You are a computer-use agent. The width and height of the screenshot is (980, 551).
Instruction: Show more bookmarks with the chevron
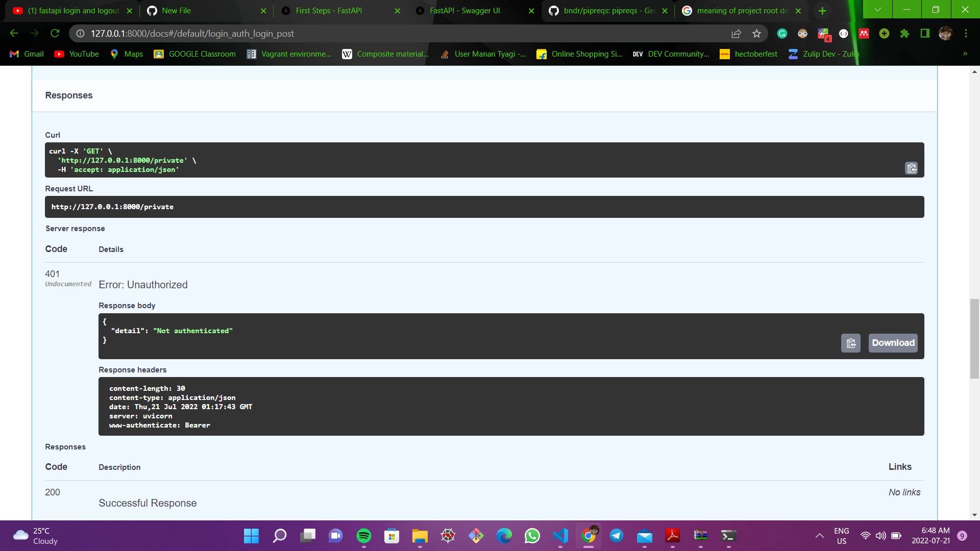(965, 54)
